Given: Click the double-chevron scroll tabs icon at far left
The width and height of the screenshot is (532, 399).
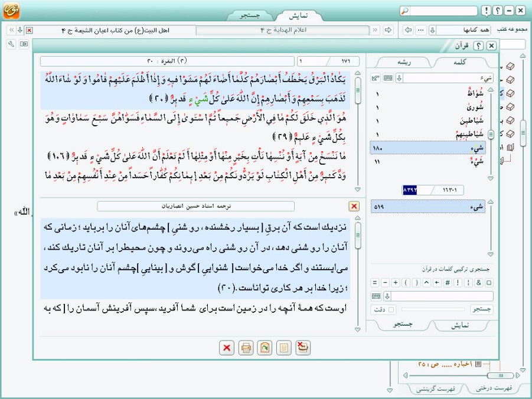Looking at the screenshot, I should tap(12, 30).
